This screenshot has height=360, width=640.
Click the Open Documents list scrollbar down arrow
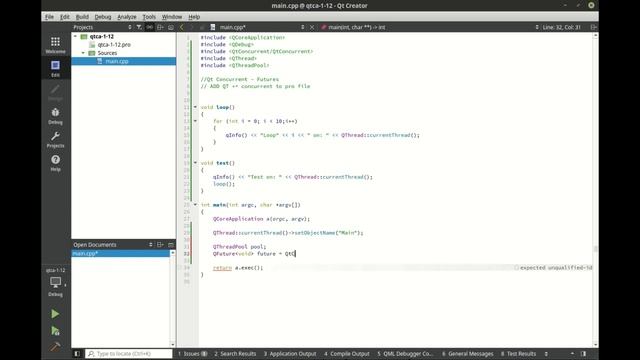tap(173, 344)
